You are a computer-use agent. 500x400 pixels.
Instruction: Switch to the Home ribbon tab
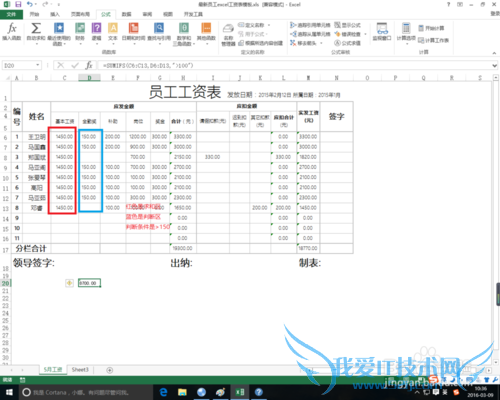coord(34,14)
